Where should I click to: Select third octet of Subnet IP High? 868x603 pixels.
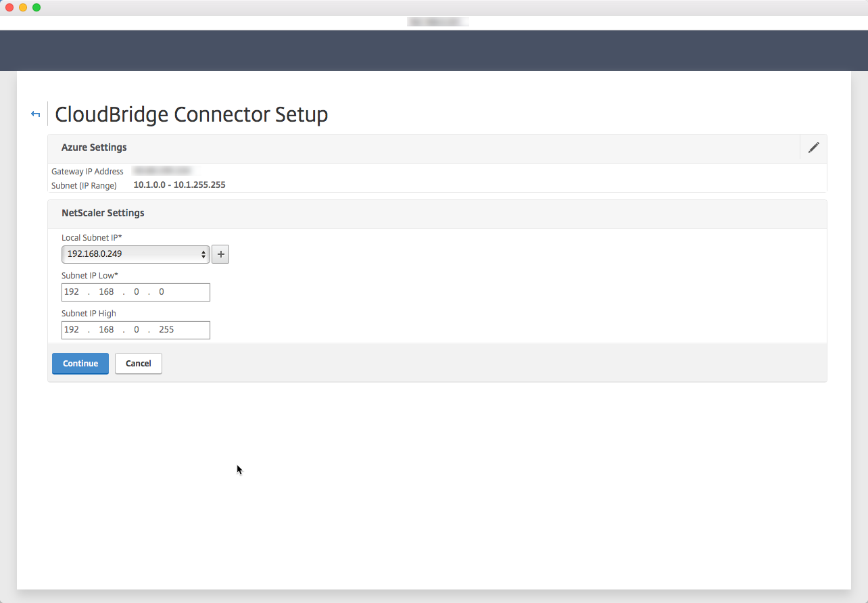(x=137, y=330)
